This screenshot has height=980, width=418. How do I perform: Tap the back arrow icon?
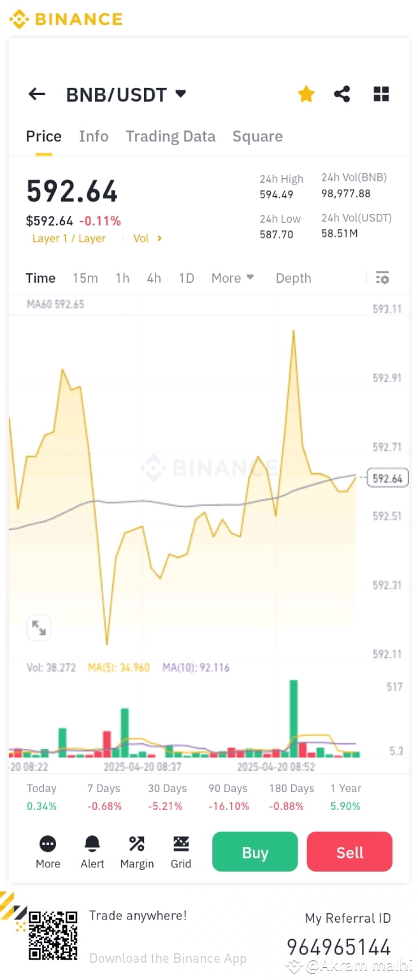[x=37, y=94]
